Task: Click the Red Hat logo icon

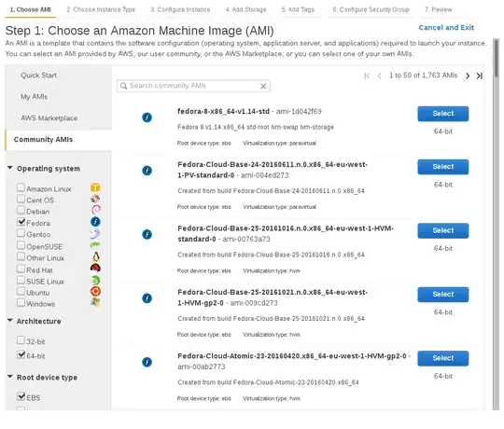Action: coord(95,269)
